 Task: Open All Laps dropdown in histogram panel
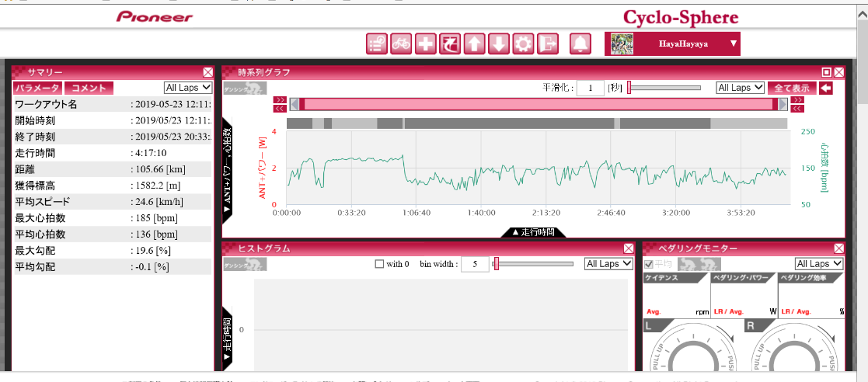click(x=608, y=264)
